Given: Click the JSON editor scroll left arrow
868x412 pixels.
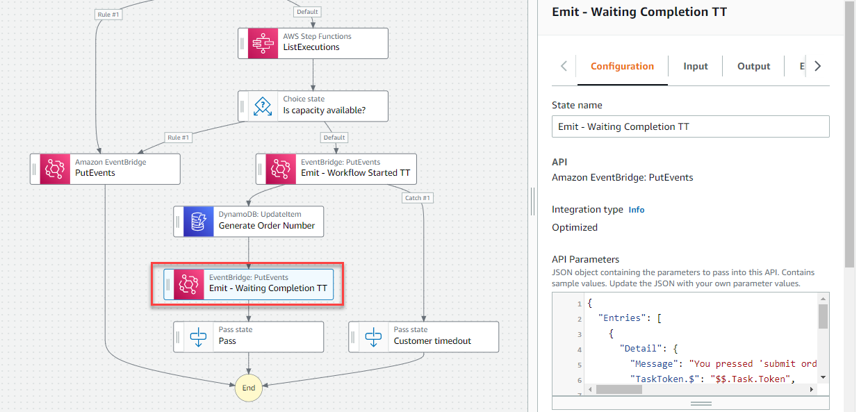Looking at the screenshot, I should click(x=589, y=389).
